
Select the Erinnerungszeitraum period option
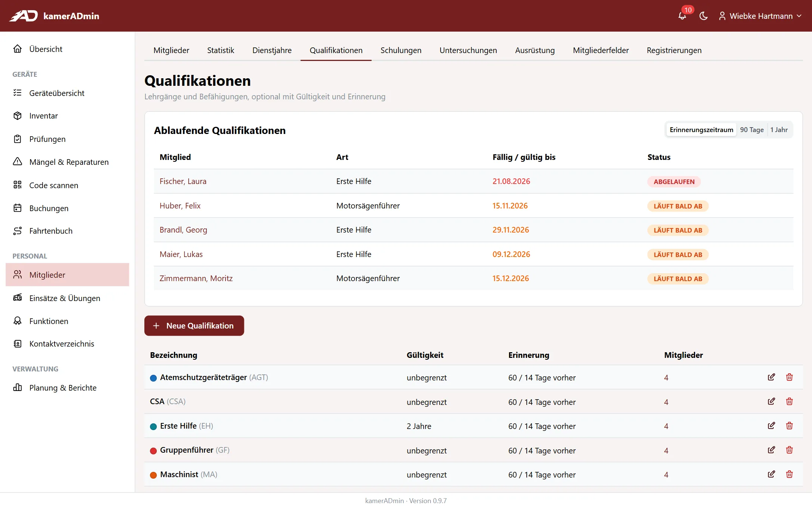click(x=701, y=130)
